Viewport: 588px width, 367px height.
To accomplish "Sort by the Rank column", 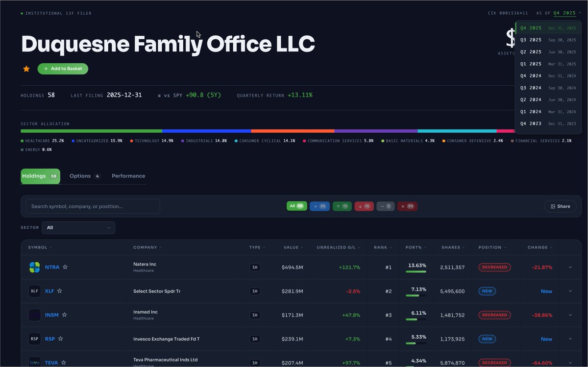I will point(383,247).
